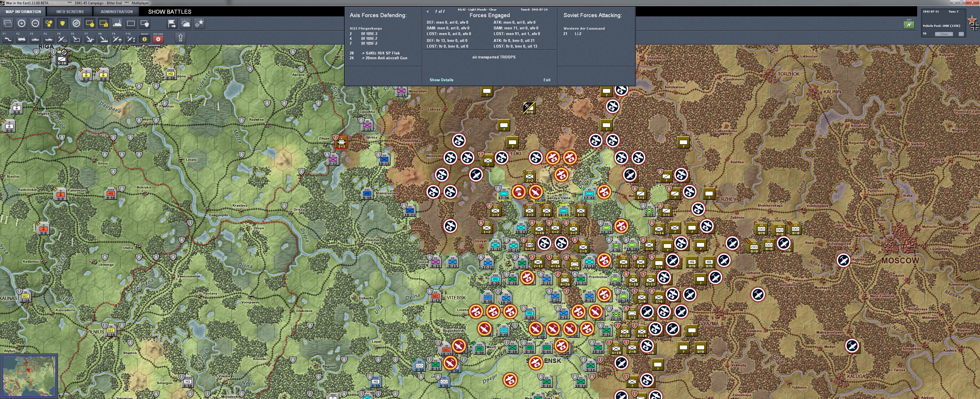
Task: Show the weather overlay icon
Action: tap(186, 24)
